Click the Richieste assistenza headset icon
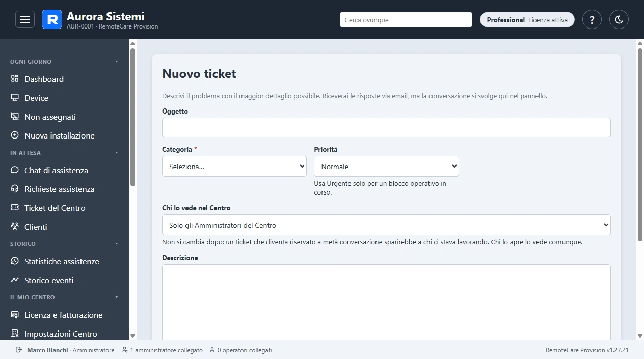Screen dimensions: 644x359 pos(15,189)
